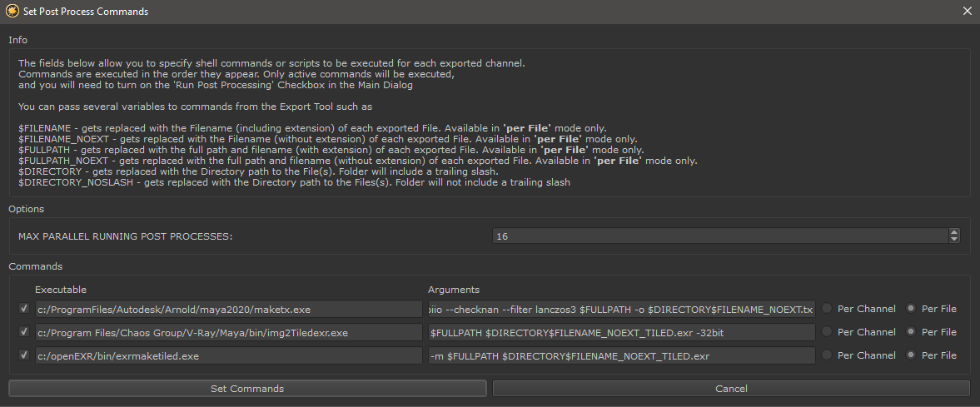Image resolution: width=980 pixels, height=407 pixels.
Task: Edit the exrmaketiled.exe executable path field
Action: click(228, 355)
